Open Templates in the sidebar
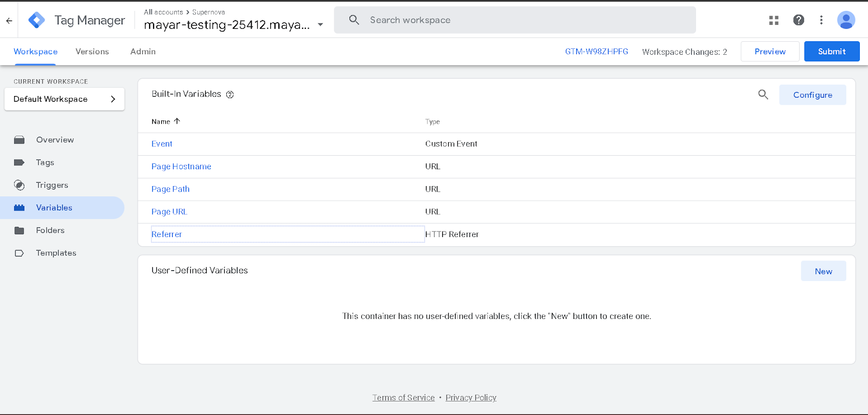 56,253
